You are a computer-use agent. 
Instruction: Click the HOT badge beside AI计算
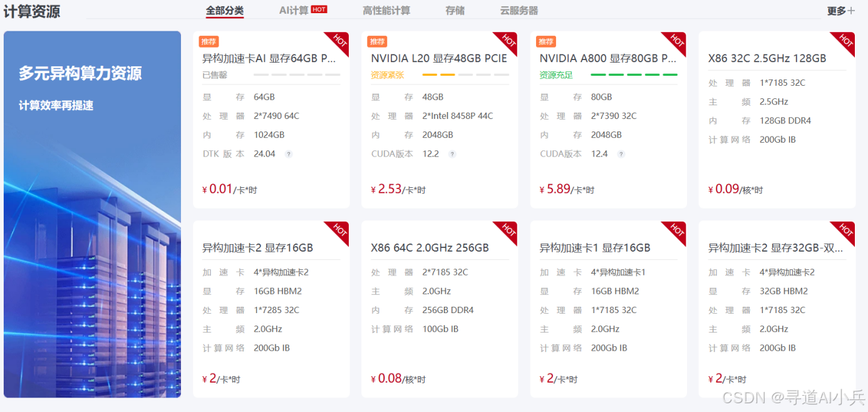(319, 9)
